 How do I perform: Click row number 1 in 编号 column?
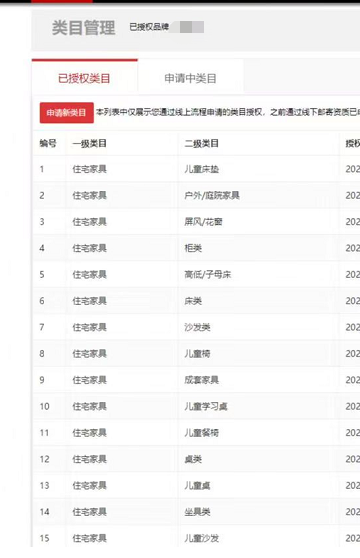pyautogui.click(x=42, y=169)
